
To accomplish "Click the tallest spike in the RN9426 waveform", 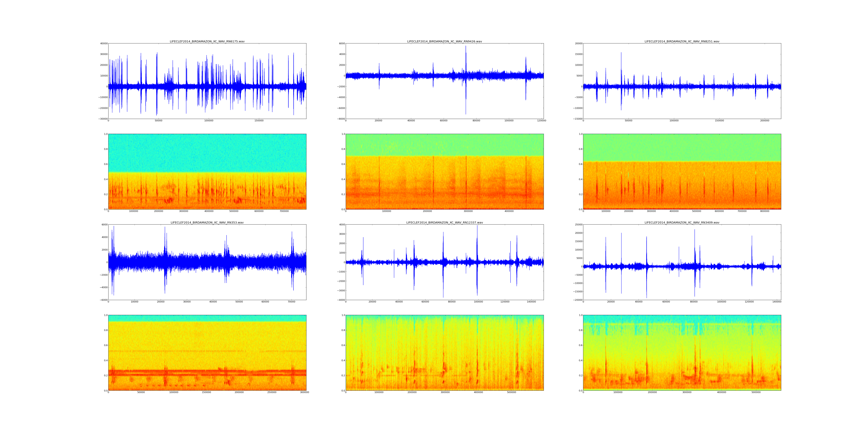I will tap(466, 57).
